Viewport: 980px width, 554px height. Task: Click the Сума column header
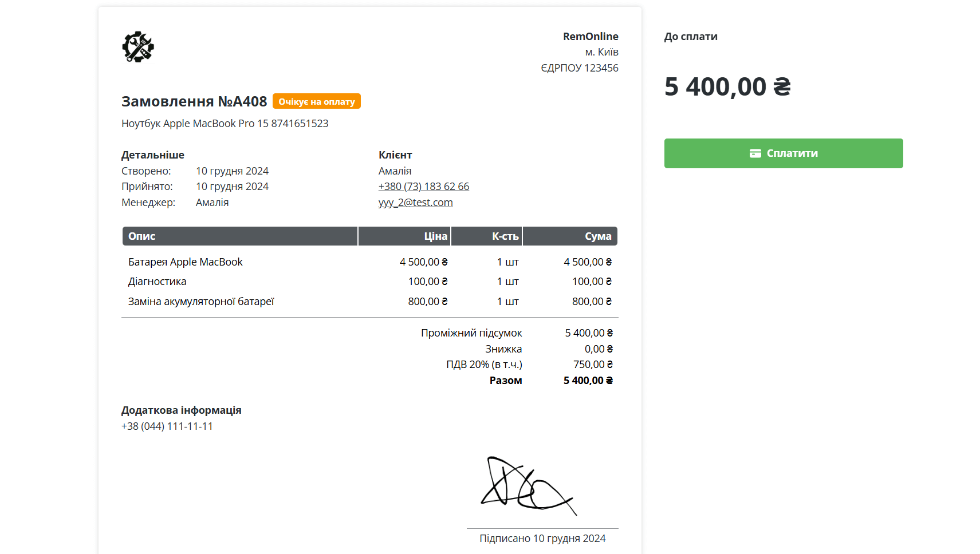(x=570, y=236)
